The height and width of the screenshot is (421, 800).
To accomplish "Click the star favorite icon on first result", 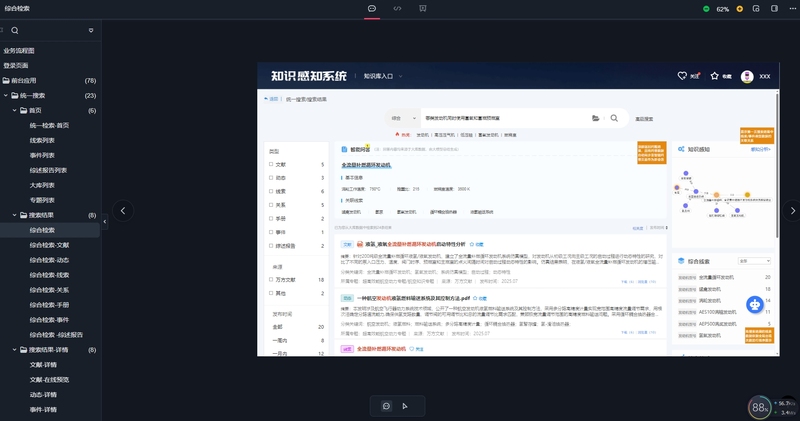I will 472,244.
